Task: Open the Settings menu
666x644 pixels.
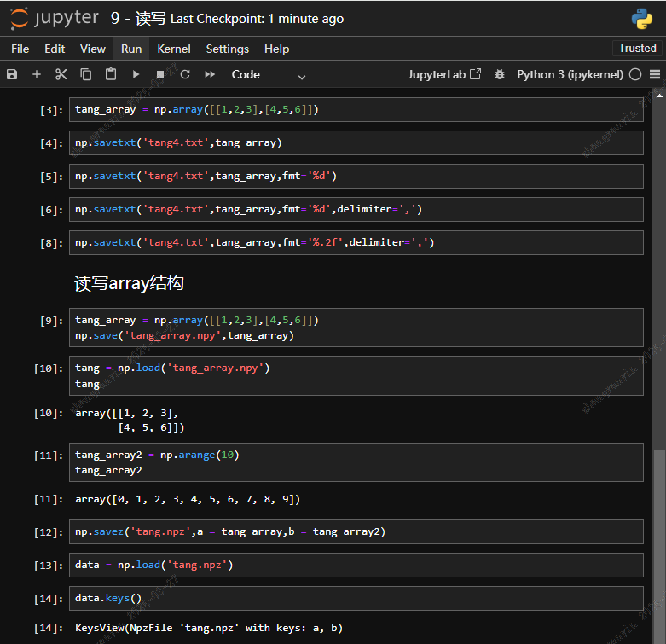Action: point(227,49)
